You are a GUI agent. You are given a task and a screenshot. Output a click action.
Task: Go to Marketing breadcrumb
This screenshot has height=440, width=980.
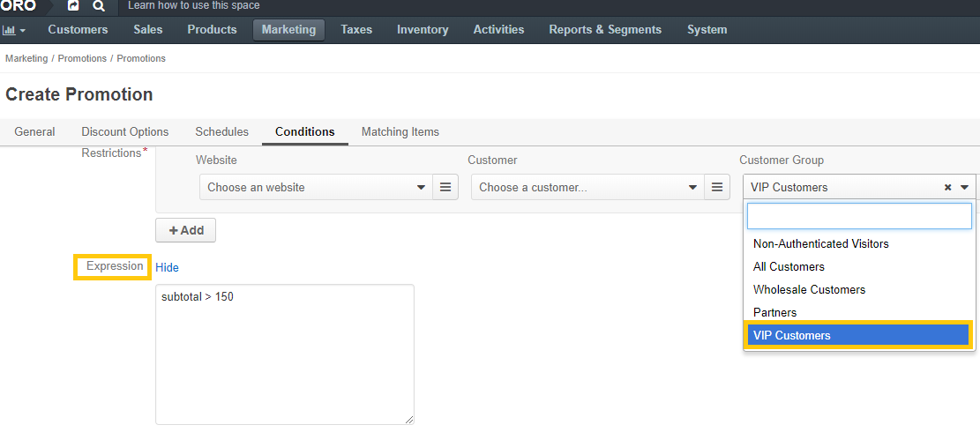[x=26, y=58]
